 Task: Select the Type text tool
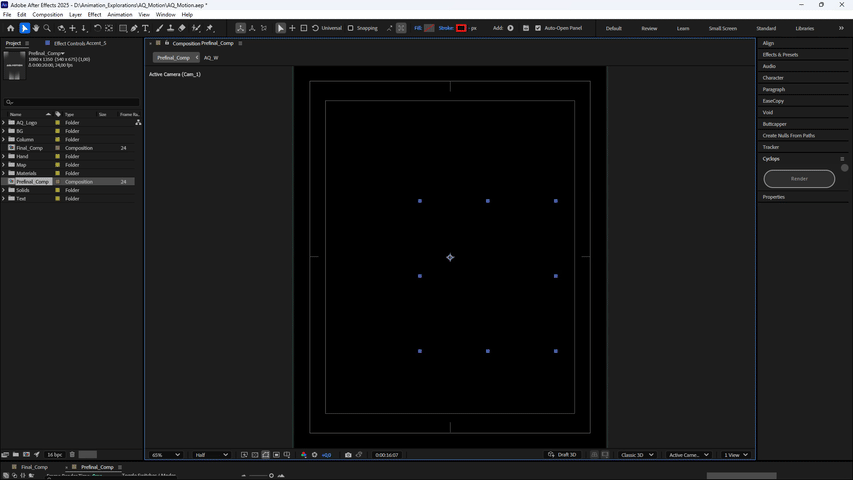pyautogui.click(x=146, y=28)
